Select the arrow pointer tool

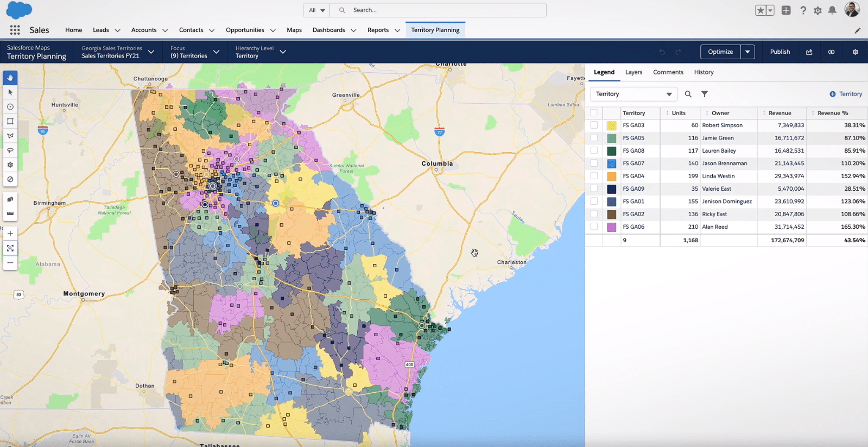point(10,92)
